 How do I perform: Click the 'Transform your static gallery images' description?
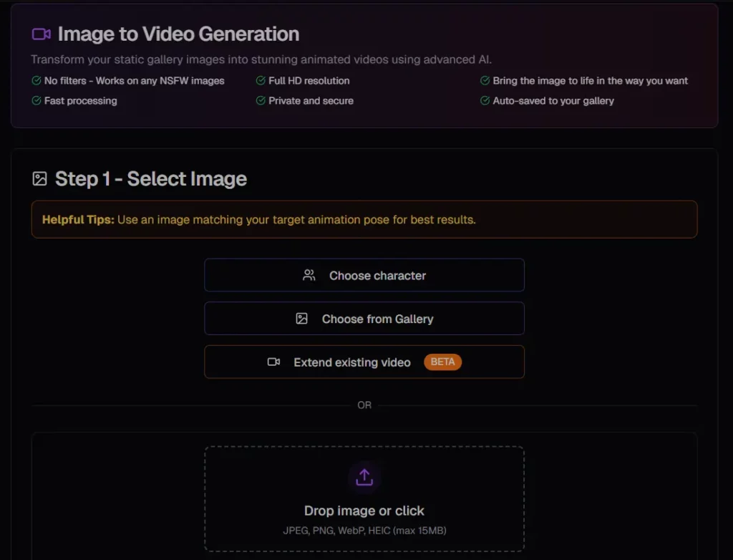(261, 59)
